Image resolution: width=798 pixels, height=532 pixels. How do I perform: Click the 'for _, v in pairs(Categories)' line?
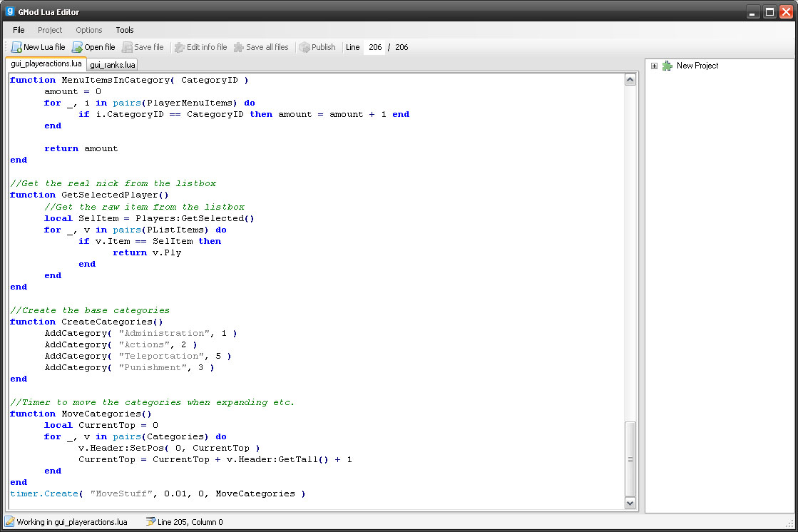tap(135, 437)
